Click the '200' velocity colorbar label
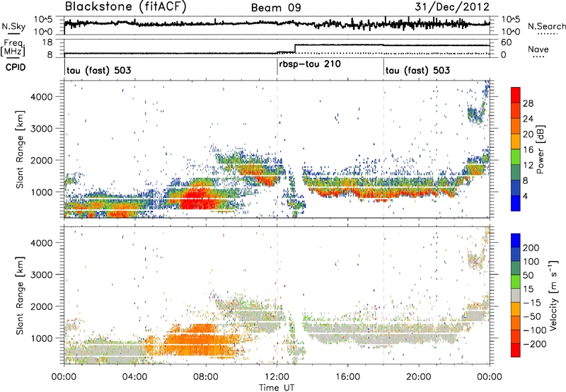 (531, 248)
